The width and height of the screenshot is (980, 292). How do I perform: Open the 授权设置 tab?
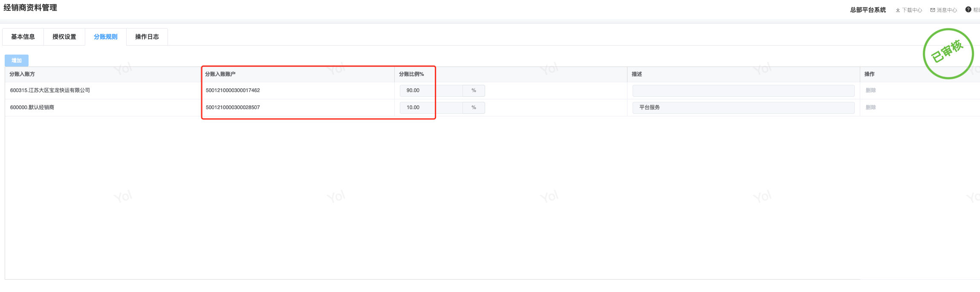(64, 37)
